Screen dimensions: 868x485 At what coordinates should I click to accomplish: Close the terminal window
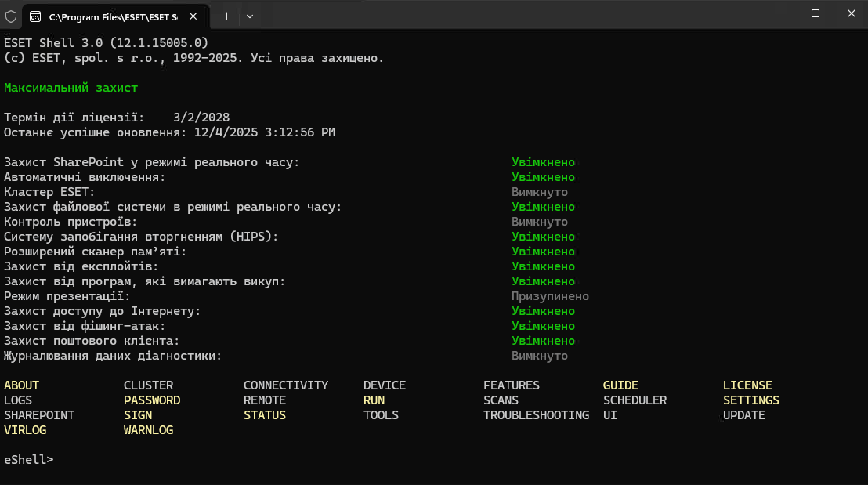[x=851, y=13]
